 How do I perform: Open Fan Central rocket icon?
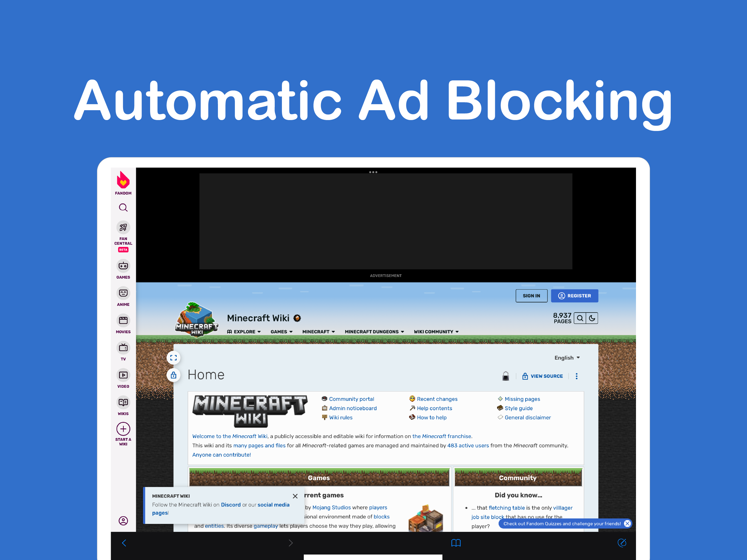pyautogui.click(x=123, y=227)
